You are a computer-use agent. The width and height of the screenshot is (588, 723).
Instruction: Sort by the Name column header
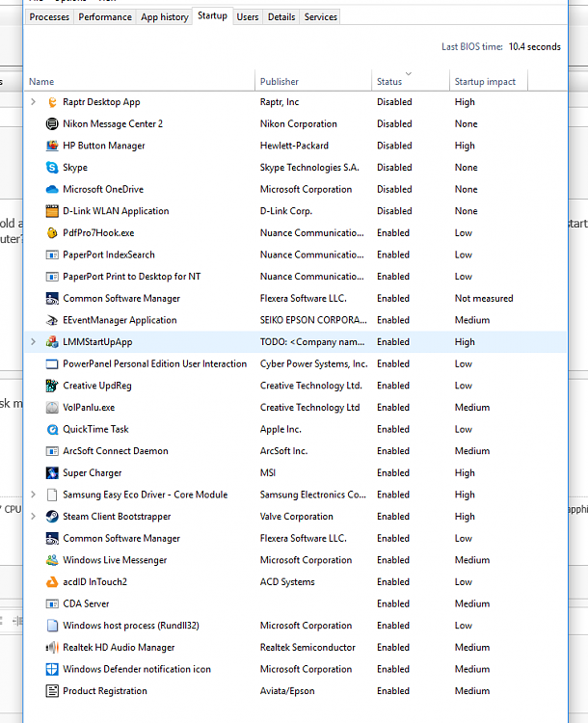click(139, 81)
